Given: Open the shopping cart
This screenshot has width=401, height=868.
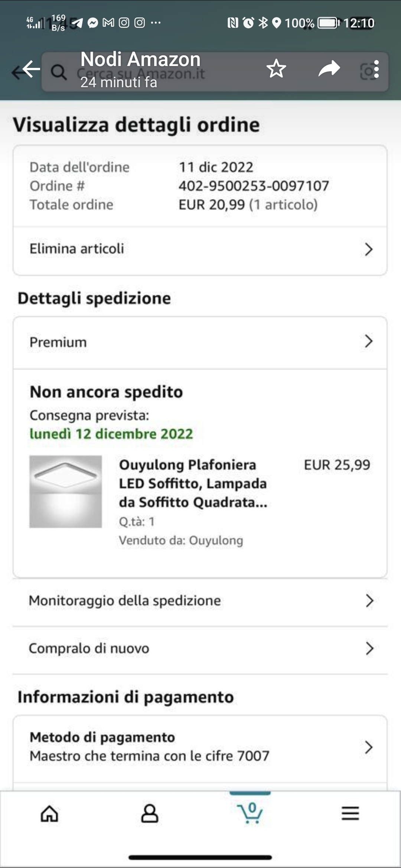Looking at the screenshot, I should coord(250,813).
